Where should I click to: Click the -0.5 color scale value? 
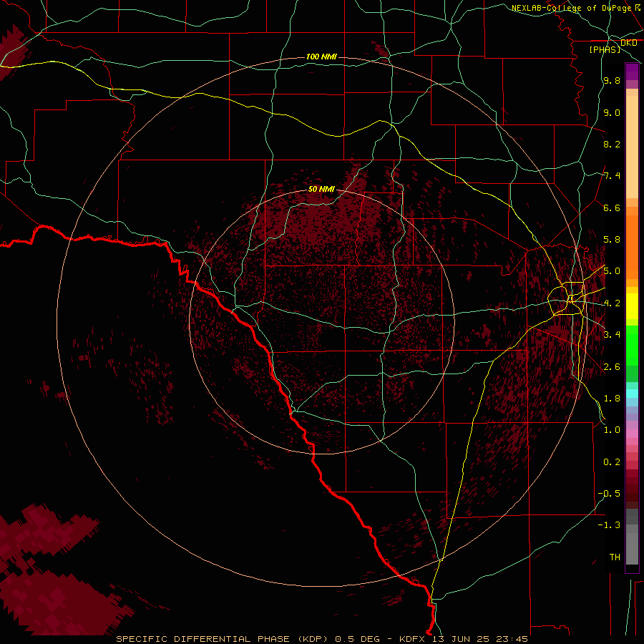(609, 494)
